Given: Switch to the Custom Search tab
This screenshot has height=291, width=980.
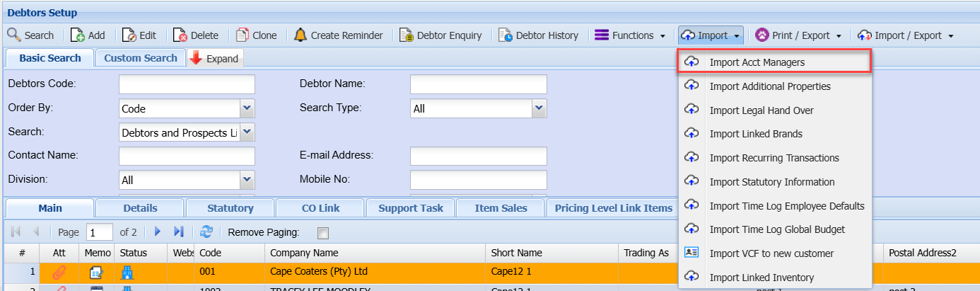Looking at the screenshot, I should click(140, 58).
